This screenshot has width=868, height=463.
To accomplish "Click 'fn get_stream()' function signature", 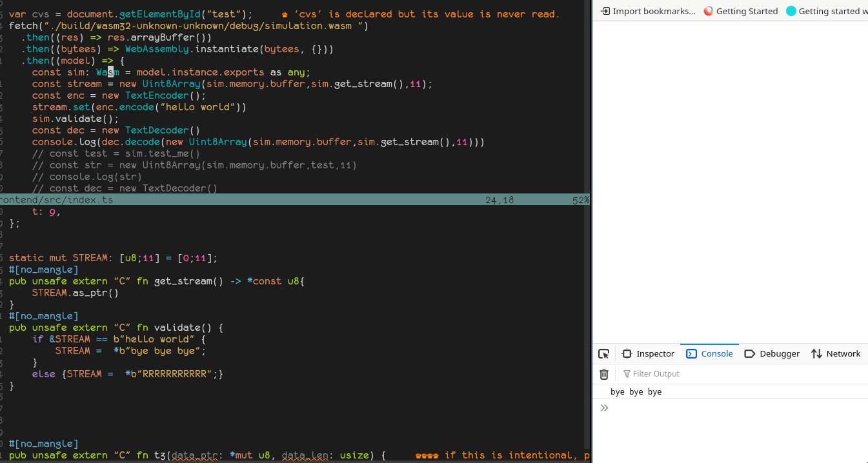I will 157,281.
